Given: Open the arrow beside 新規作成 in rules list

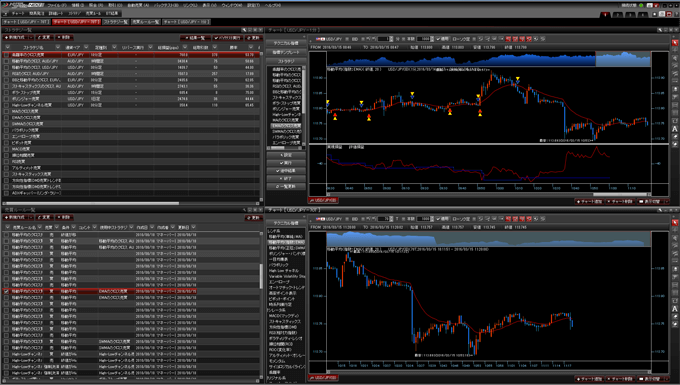Looking at the screenshot, I should click(31, 217).
